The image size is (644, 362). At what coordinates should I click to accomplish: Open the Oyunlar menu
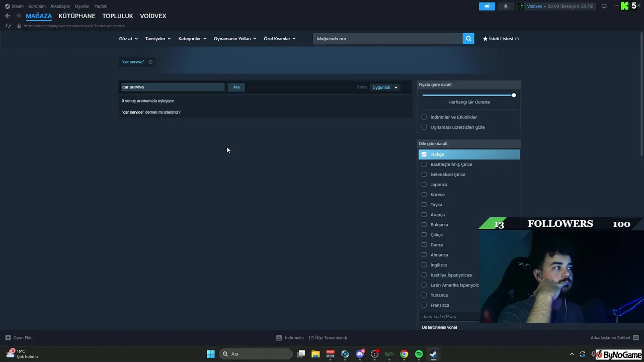82,6
